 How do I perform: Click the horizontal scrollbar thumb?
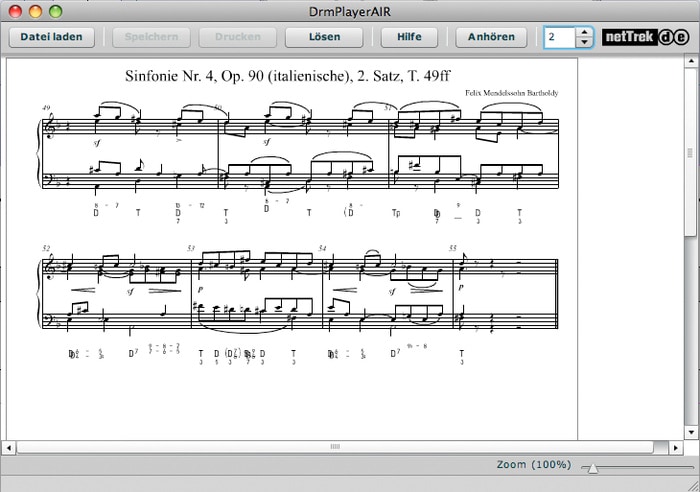(x=335, y=447)
